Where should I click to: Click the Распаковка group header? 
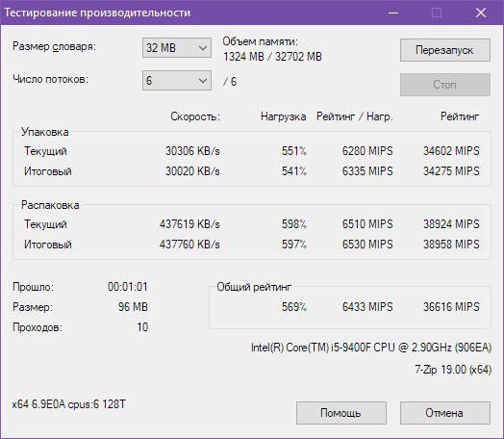tap(50, 205)
